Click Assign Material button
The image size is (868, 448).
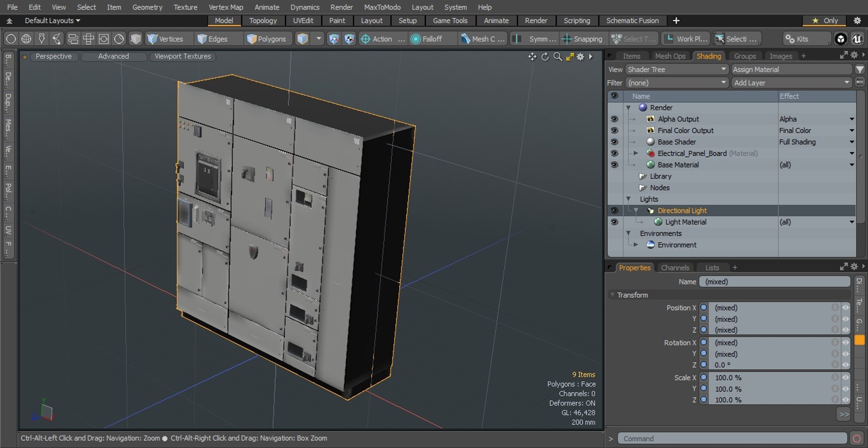tap(792, 70)
